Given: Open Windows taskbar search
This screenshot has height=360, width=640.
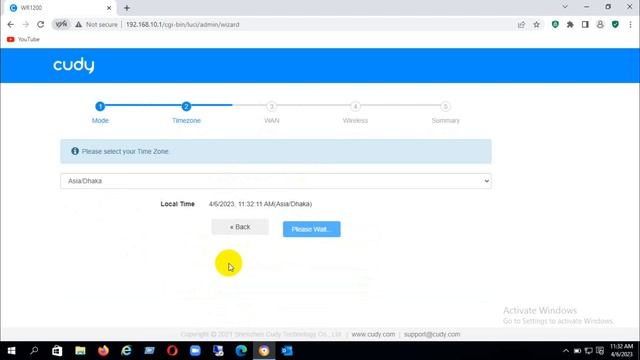Looking at the screenshot, I should [x=34, y=351].
